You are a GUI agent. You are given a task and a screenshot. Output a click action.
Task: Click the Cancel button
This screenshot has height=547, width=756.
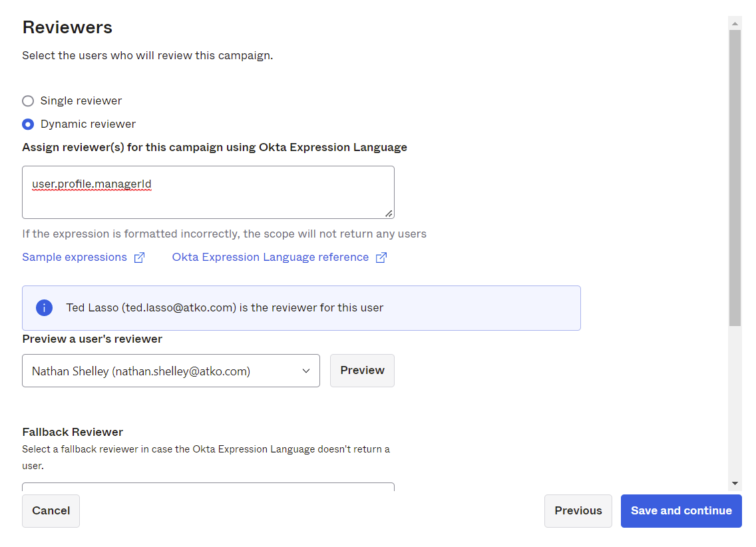51,511
